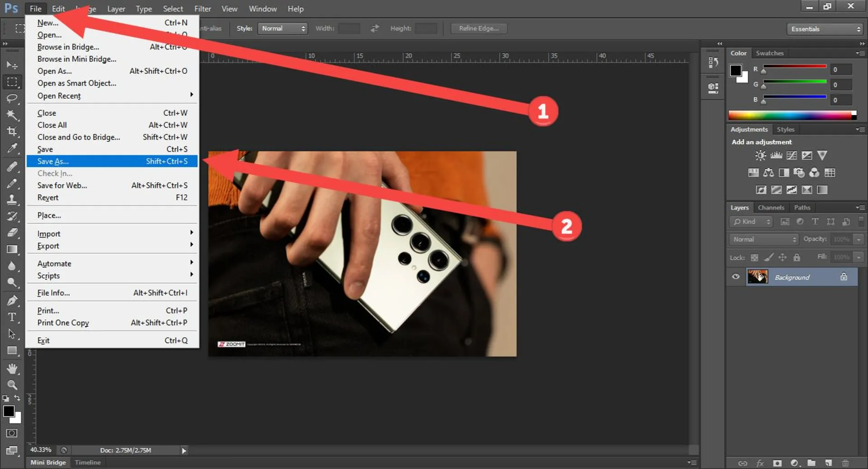This screenshot has width=868, height=469.
Task: Add a Brightness/Contrast adjustment
Action: click(x=760, y=156)
